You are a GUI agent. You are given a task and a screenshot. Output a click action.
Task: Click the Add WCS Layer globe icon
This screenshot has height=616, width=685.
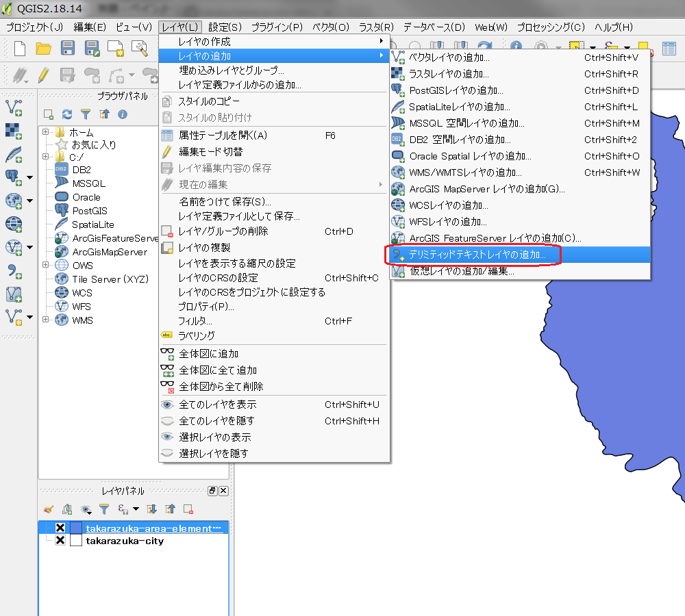click(14, 224)
